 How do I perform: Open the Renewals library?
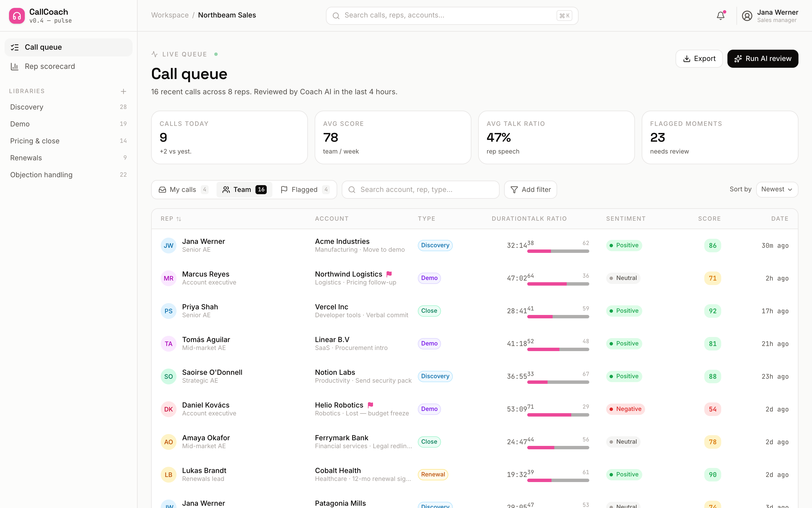coord(69,158)
